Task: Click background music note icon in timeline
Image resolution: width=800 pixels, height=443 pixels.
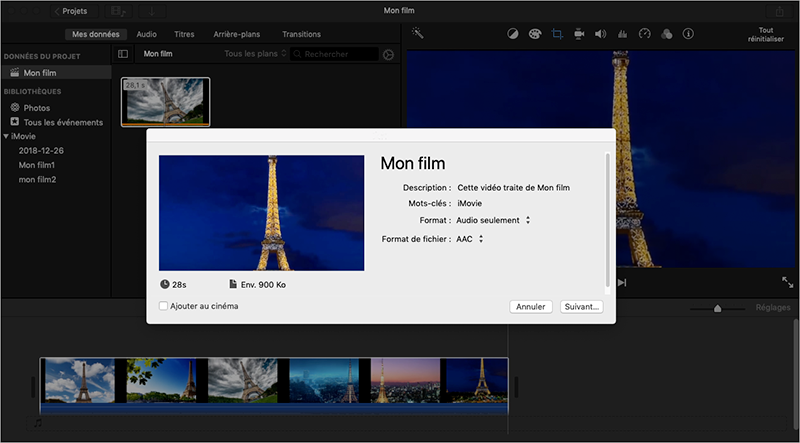Action: tap(38, 423)
